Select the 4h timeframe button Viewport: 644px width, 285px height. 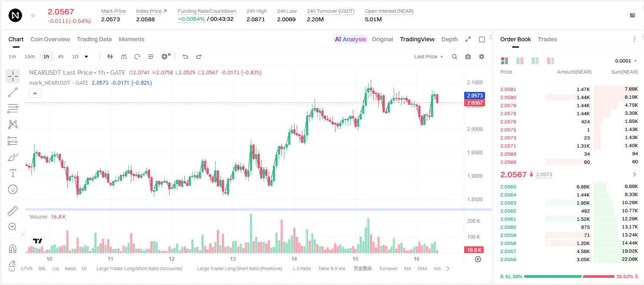point(61,57)
